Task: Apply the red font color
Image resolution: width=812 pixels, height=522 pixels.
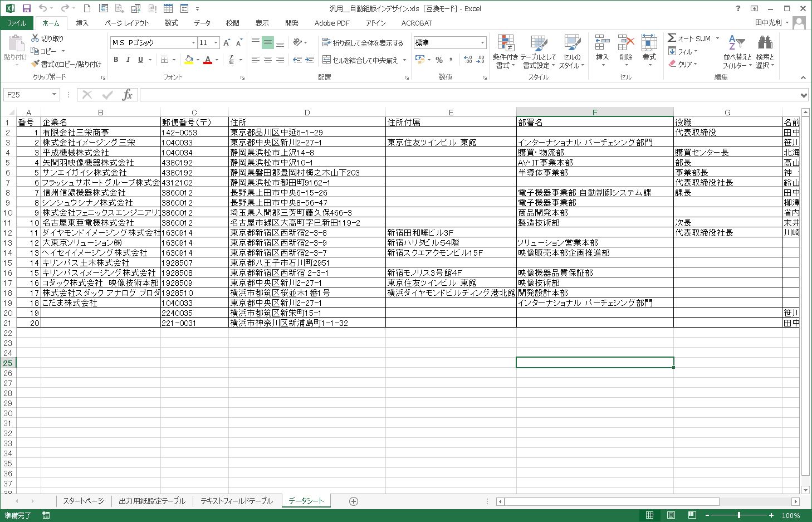Action: coord(208,60)
